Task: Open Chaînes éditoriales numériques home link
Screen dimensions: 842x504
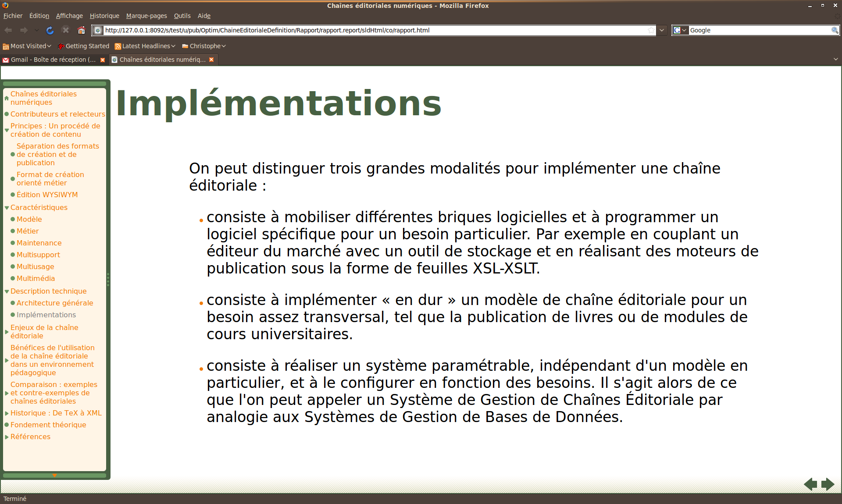Action: point(43,98)
